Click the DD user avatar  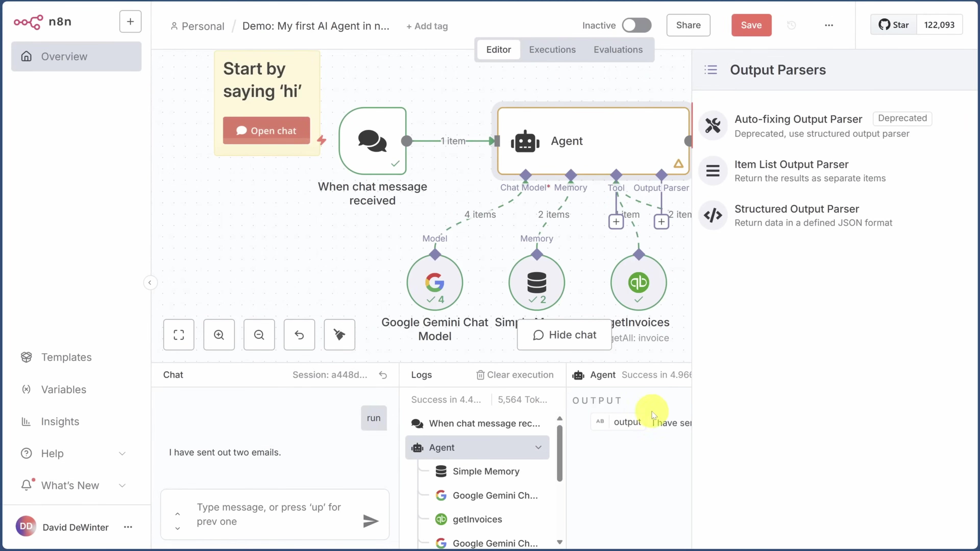click(x=26, y=526)
